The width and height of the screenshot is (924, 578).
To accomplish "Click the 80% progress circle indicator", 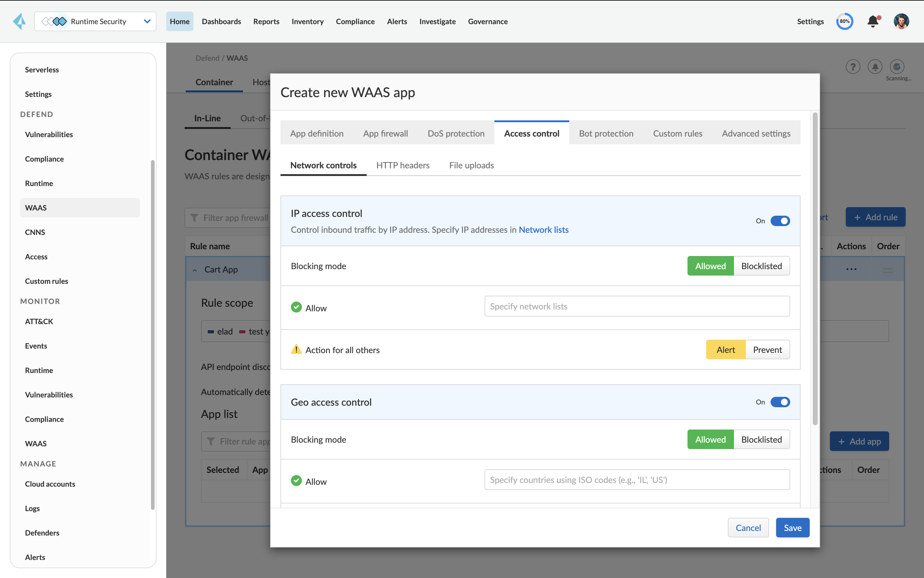I will coord(844,21).
